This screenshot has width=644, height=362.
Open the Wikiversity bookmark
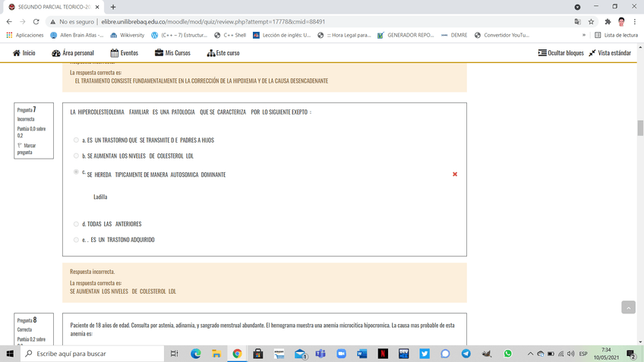[x=127, y=35]
